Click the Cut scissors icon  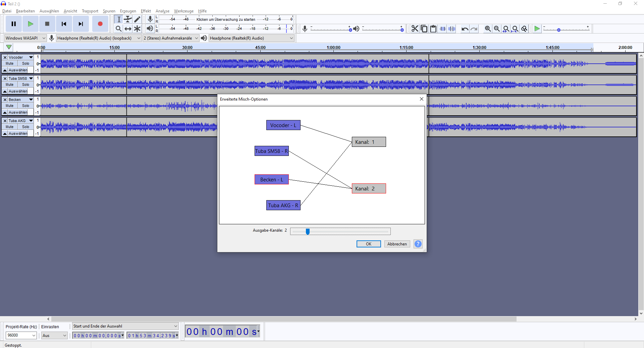click(415, 29)
